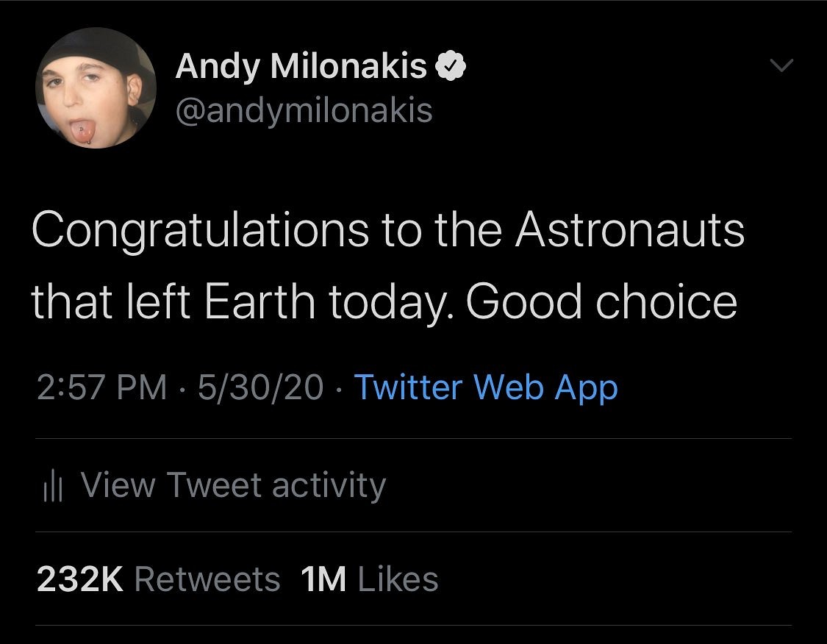Click the Retweets label

tap(207, 579)
